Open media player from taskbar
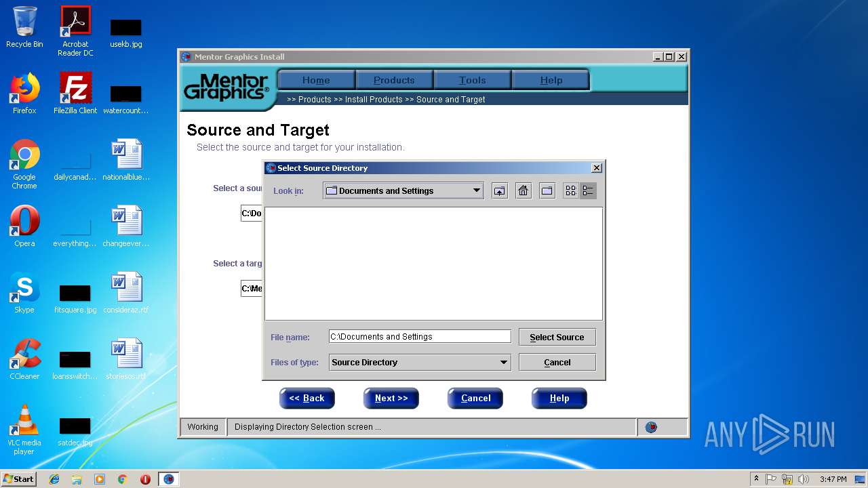 click(100, 479)
